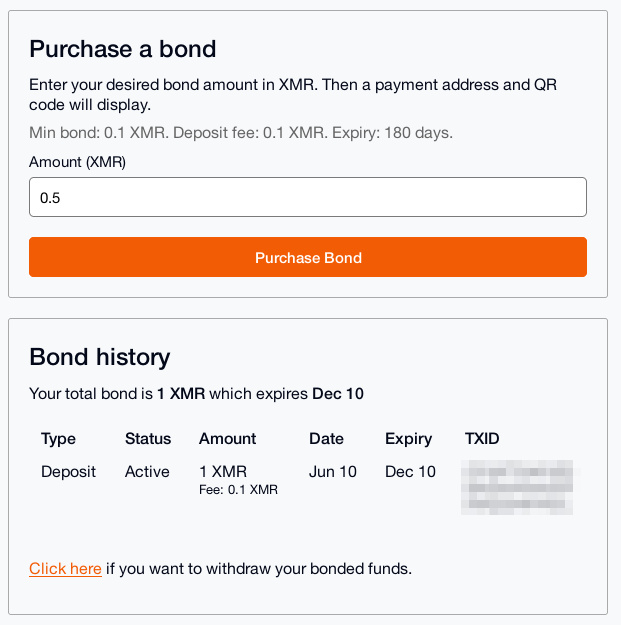Select the "Purchase a bond" heading
This screenshot has width=621, height=625.
click(123, 49)
